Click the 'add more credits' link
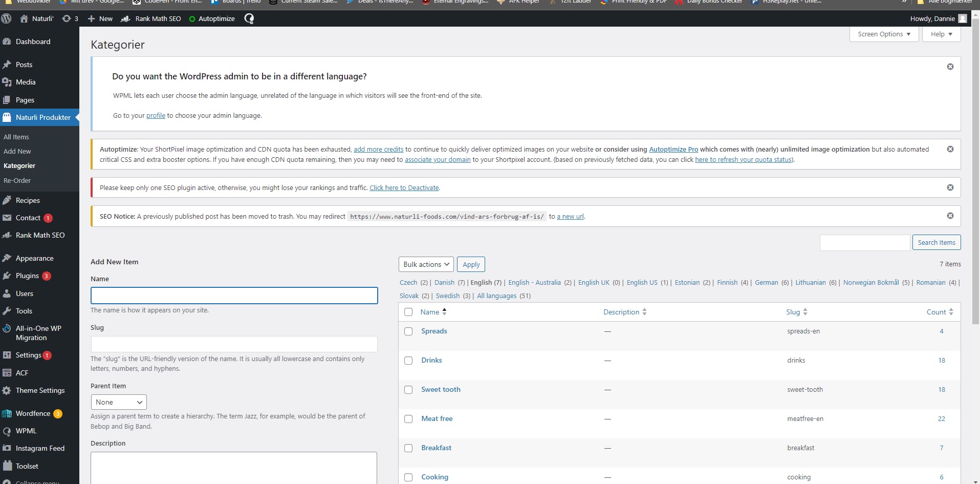Viewport: 980px width, 484px height. (378, 150)
